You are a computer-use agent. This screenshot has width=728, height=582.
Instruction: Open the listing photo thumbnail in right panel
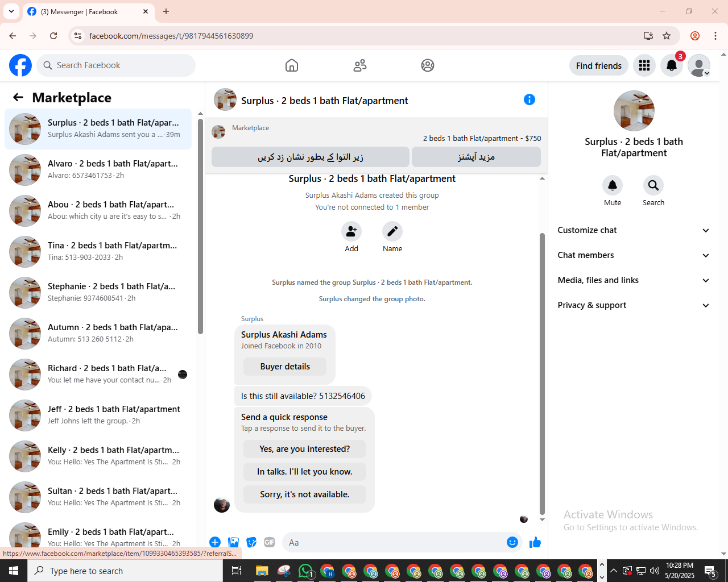coord(634,111)
